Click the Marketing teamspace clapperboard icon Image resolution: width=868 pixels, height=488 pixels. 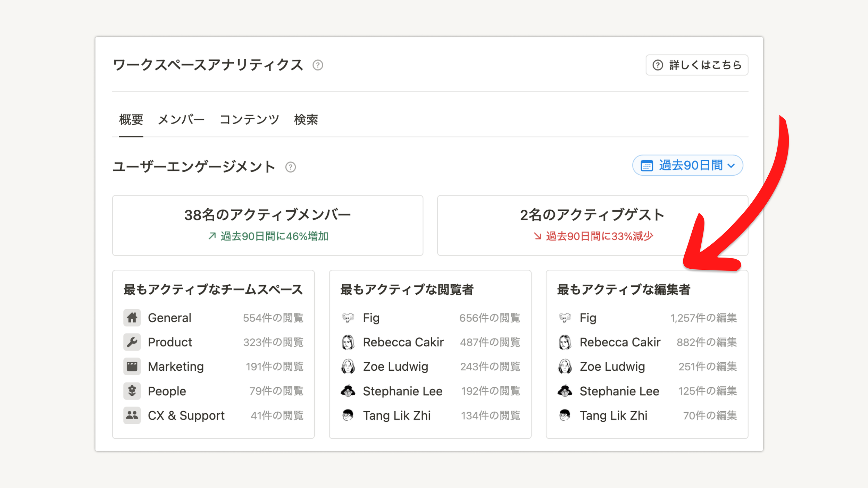pos(132,367)
